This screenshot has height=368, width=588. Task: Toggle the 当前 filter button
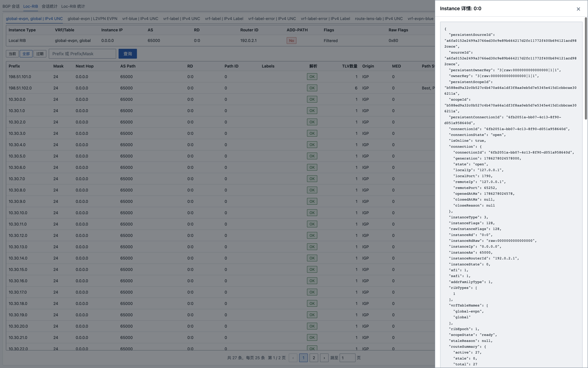point(12,54)
